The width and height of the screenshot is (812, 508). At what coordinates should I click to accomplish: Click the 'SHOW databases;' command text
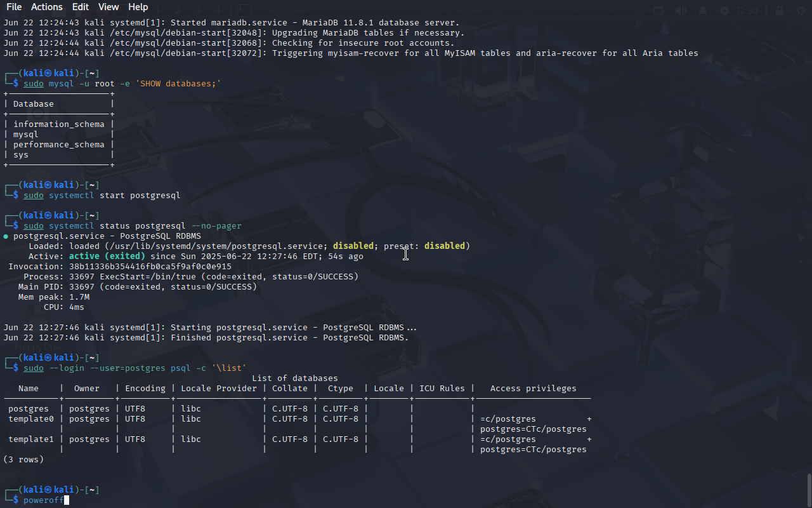click(x=178, y=84)
